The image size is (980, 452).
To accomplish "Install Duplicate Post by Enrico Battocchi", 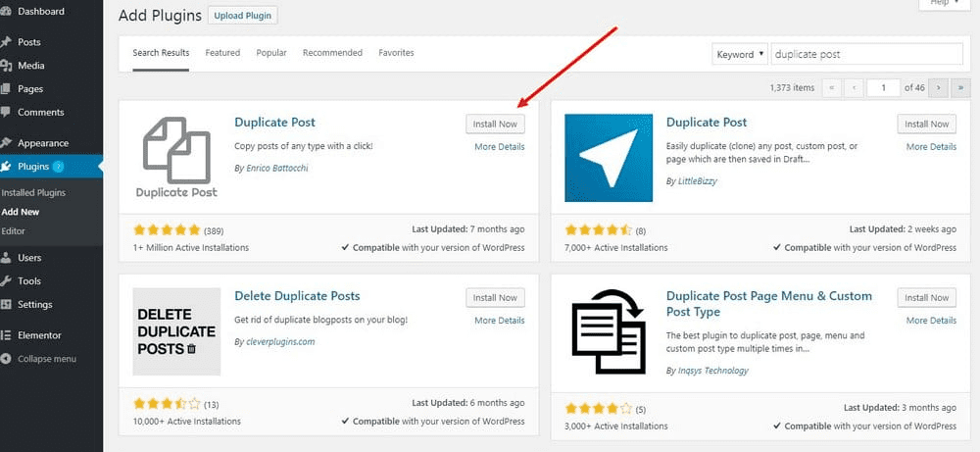I will tap(495, 124).
